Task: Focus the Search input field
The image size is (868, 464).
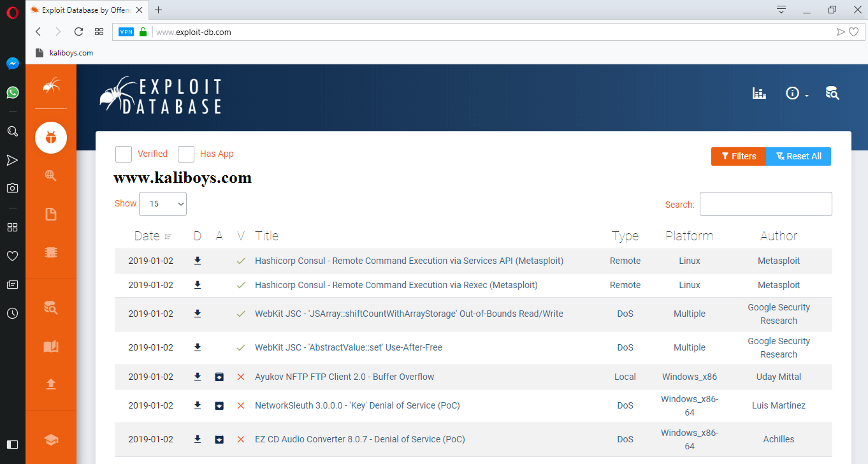Action: (766, 204)
